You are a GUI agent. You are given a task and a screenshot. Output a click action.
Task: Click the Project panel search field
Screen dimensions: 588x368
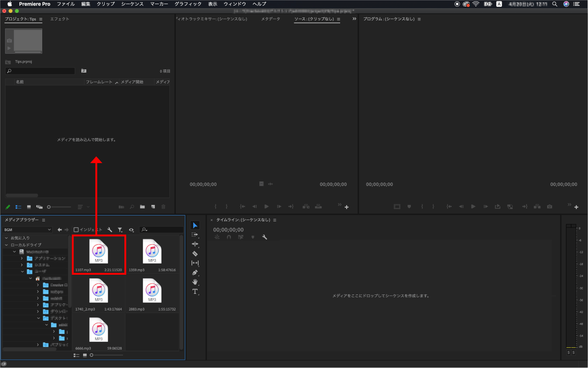pyautogui.click(x=40, y=71)
